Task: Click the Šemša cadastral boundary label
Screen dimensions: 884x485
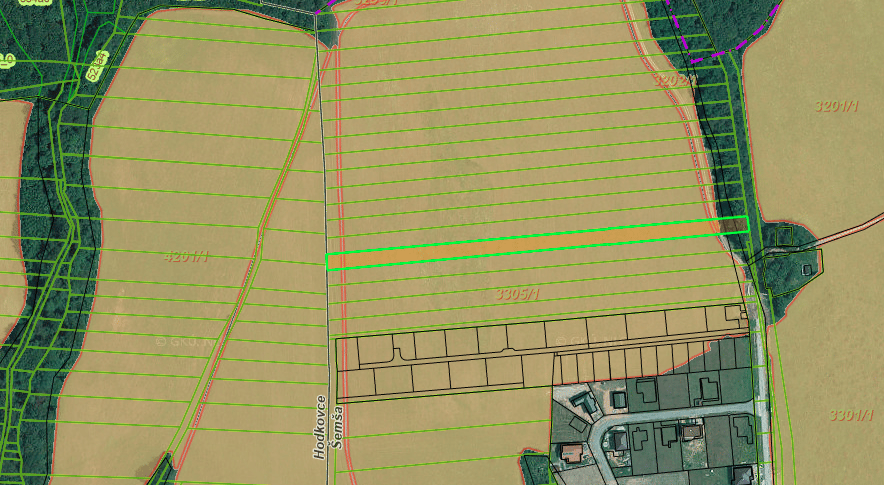Action: (x=337, y=427)
